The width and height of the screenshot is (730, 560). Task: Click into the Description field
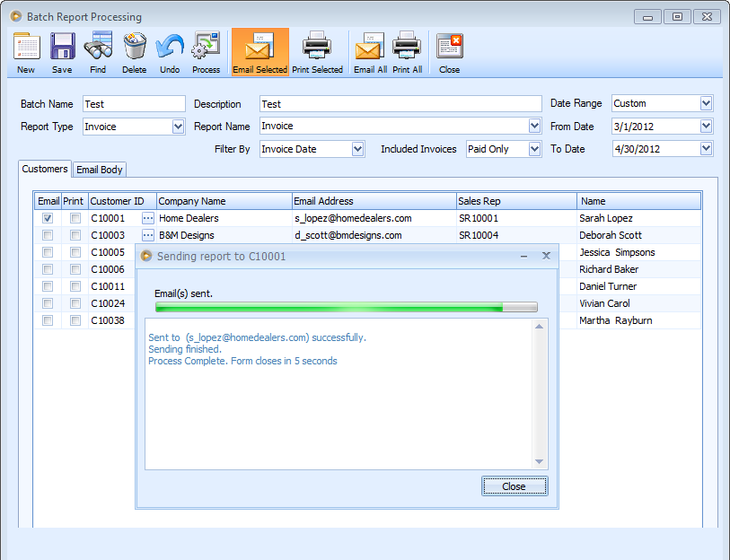coord(400,104)
